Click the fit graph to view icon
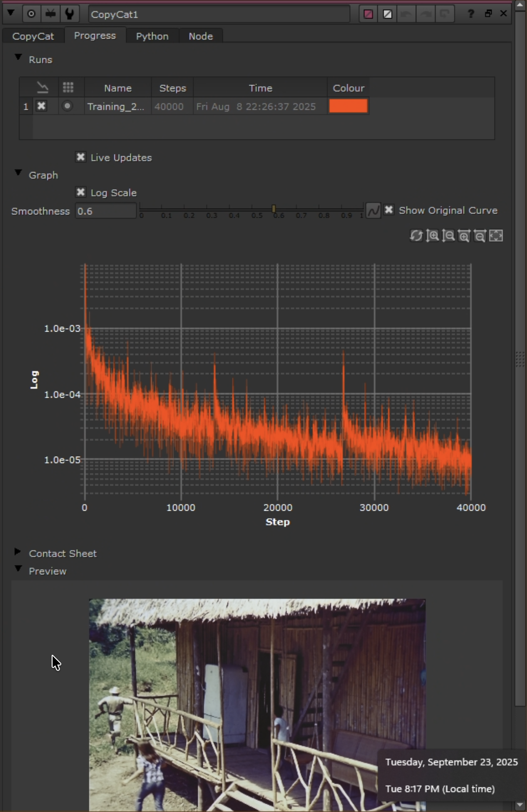 [496, 236]
